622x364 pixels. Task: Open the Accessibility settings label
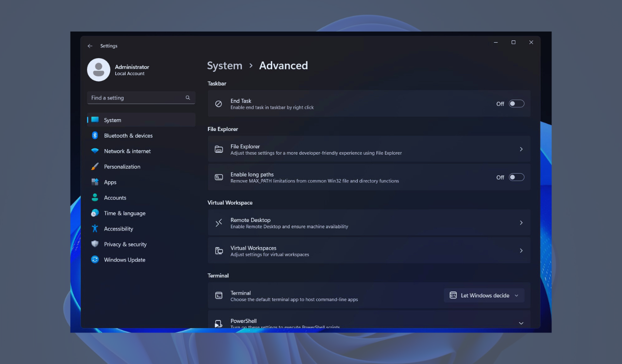[x=119, y=229]
